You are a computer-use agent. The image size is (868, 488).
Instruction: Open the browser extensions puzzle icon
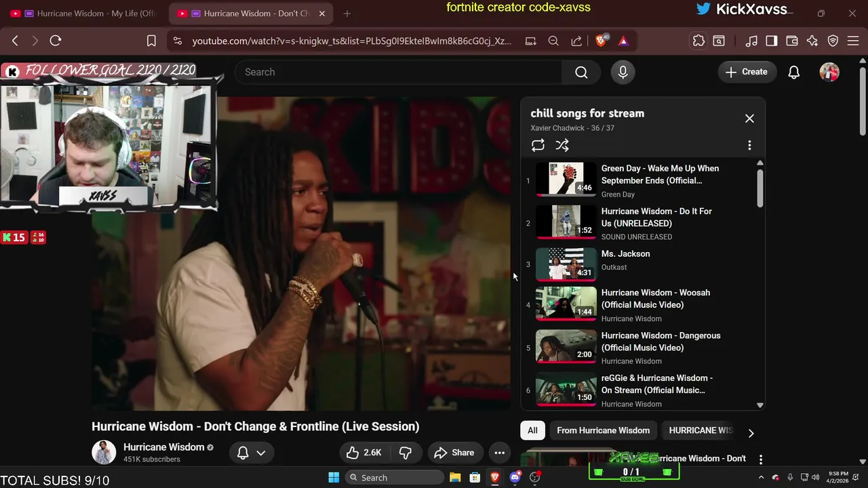point(698,41)
